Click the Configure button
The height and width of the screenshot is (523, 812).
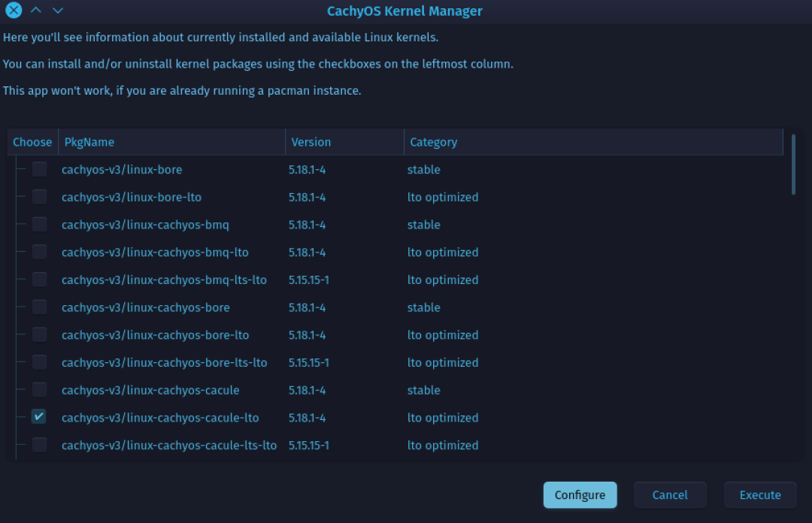coord(580,495)
